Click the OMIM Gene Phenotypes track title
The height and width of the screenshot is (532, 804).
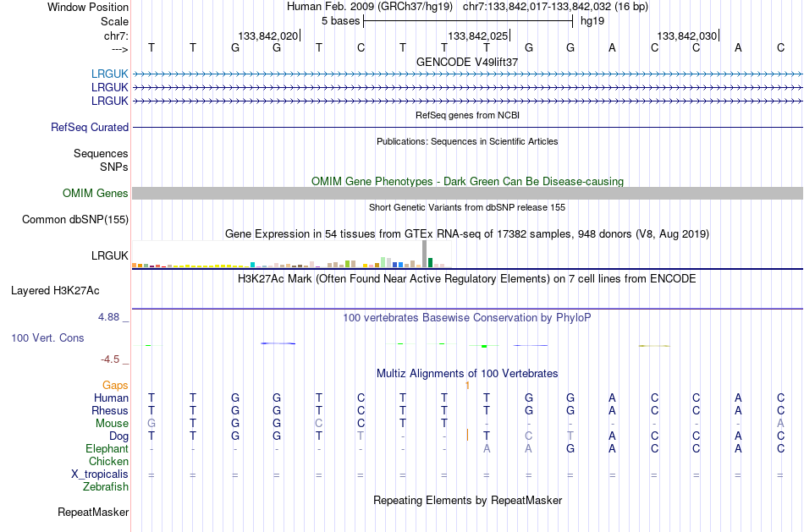pyautogui.click(x=467, y=182)
